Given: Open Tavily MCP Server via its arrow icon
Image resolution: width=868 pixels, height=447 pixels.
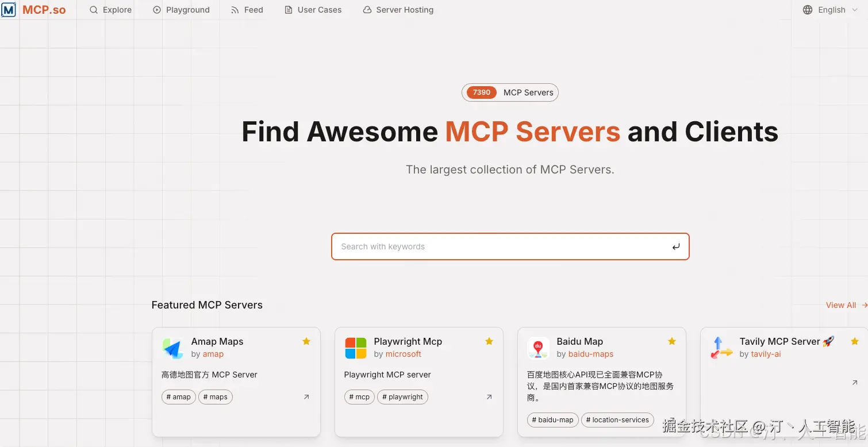Looking at the screenshot, I should point(855,383).
